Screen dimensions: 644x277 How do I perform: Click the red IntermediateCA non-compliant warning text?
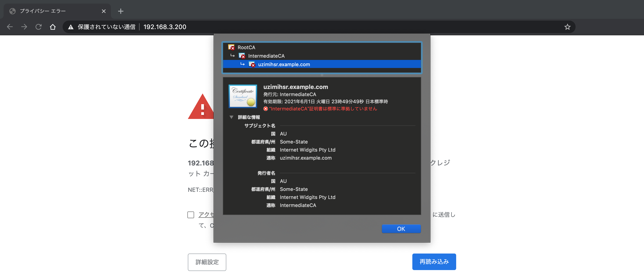323,109
